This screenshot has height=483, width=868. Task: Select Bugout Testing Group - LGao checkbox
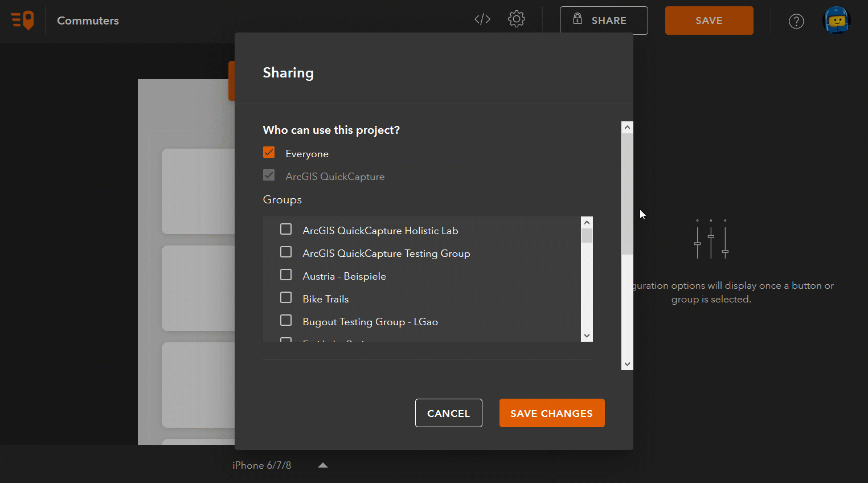point(286,320)
